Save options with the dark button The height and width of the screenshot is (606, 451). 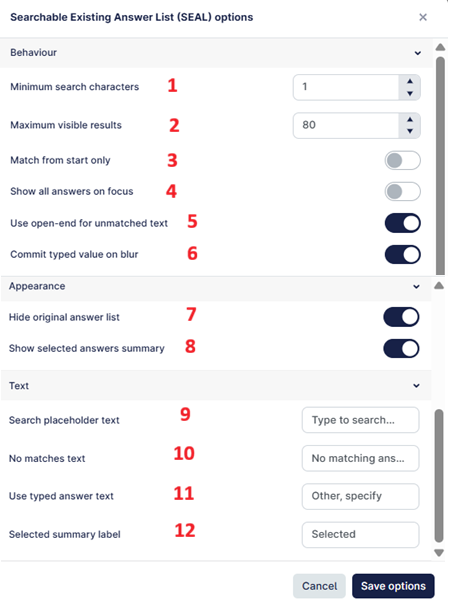point(393,586)
